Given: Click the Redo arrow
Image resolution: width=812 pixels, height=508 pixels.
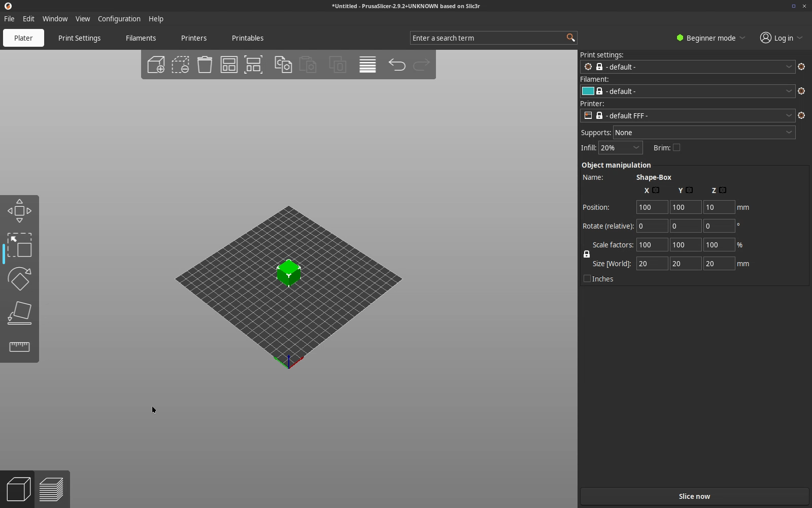Looking at the screenshot, I should click(x=421, y=65).
